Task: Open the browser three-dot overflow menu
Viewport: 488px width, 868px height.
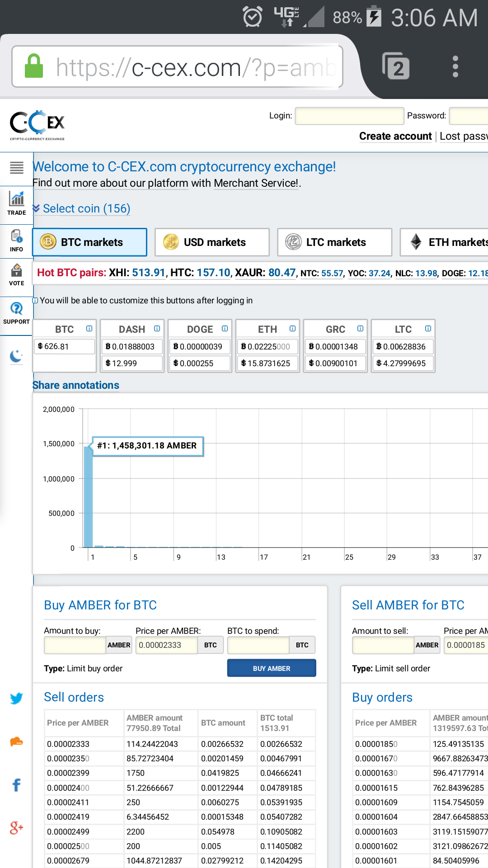Action: coord(455,66)
